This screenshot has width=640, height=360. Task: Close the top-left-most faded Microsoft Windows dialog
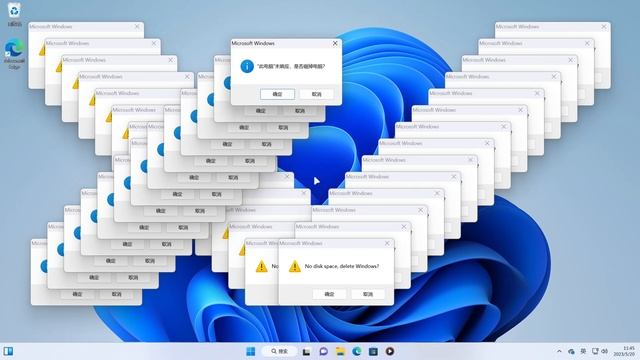[137, 27]
